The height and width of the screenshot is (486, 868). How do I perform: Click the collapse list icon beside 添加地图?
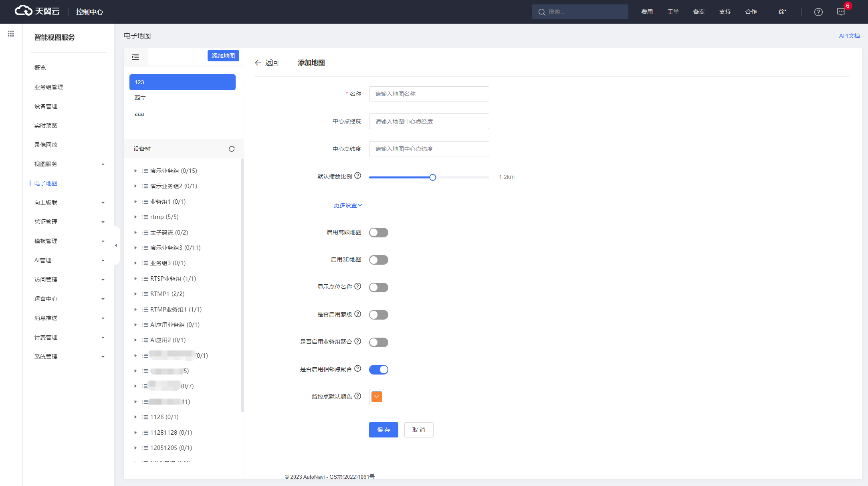coord(135,57)
